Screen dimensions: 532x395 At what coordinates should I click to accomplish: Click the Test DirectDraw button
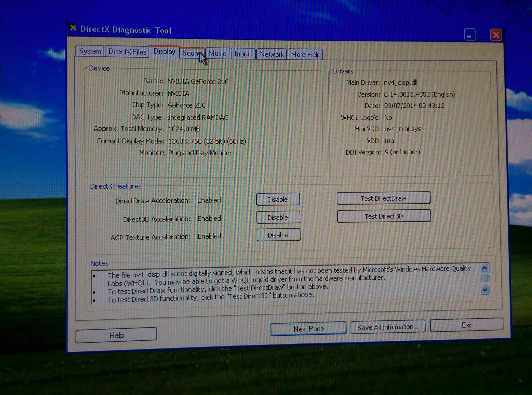pos(383,199)
